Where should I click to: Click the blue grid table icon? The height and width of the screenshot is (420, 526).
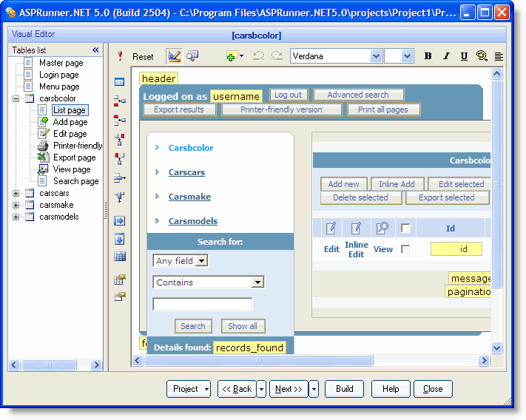click(119, 257)
